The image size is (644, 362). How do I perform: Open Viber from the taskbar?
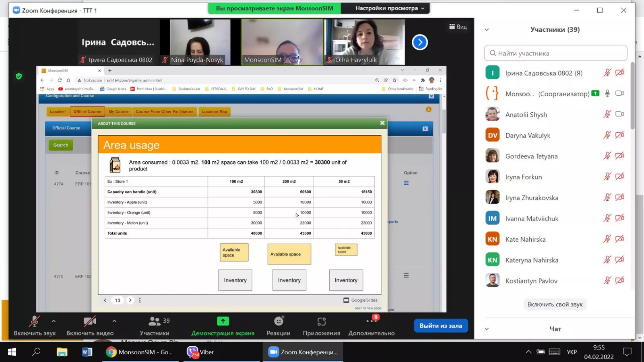point(200,352)
